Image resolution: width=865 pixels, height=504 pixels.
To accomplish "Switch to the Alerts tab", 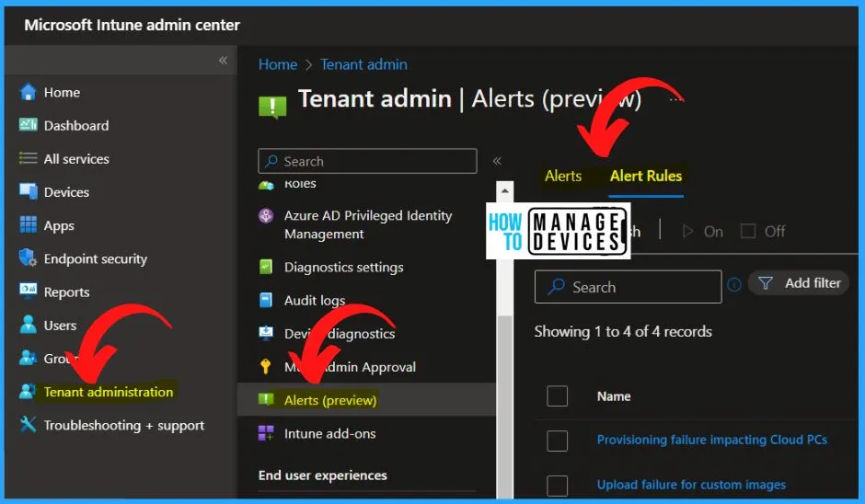I will (563, 176).
